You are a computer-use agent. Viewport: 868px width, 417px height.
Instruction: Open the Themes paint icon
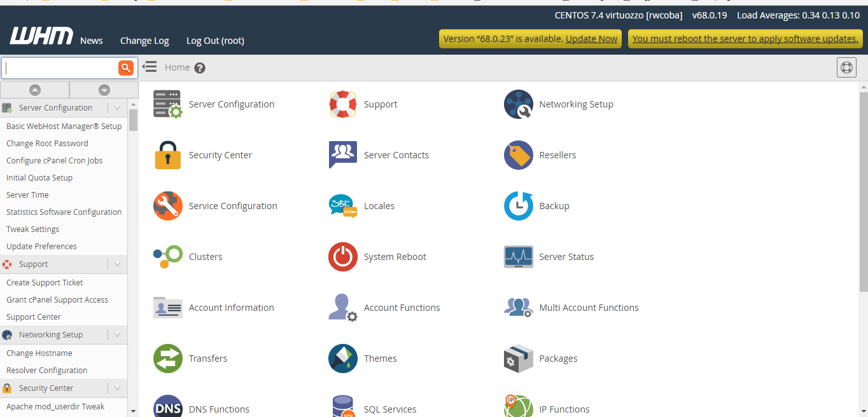pos(343,359)
